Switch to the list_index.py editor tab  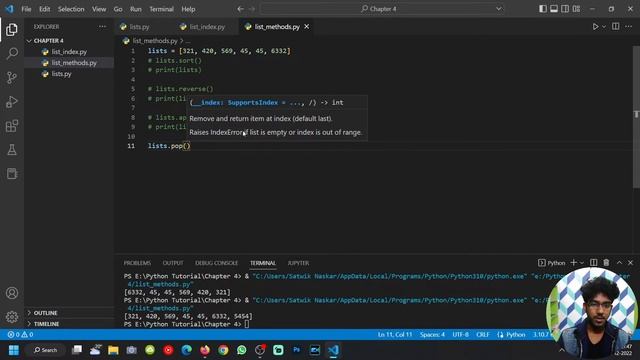(x=207, y=27)
